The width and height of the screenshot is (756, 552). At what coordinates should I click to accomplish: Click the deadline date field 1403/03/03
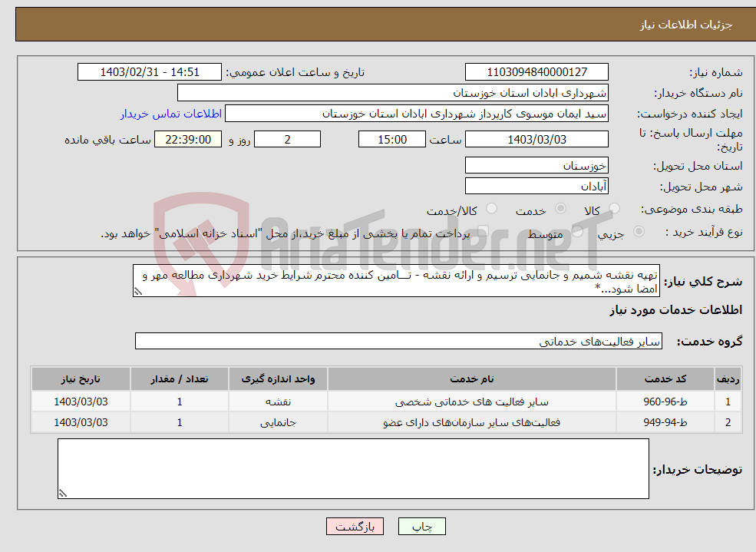(536, 139)
